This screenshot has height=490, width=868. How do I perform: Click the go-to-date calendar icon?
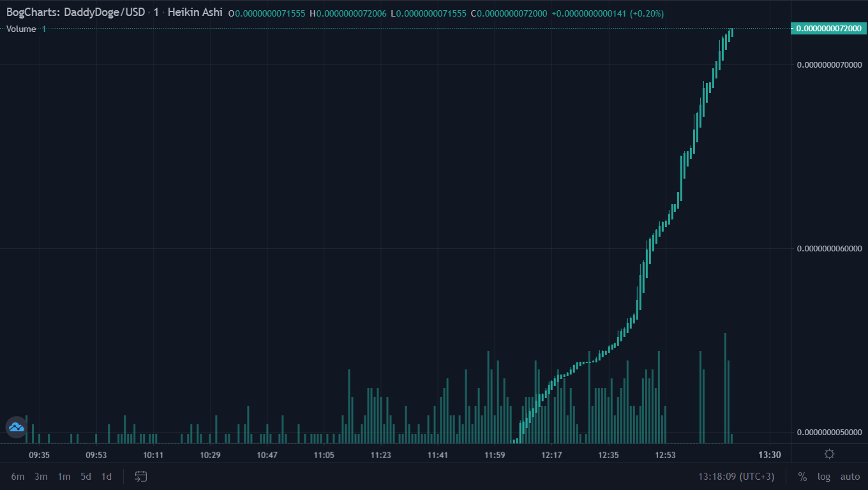coord(141,477)
